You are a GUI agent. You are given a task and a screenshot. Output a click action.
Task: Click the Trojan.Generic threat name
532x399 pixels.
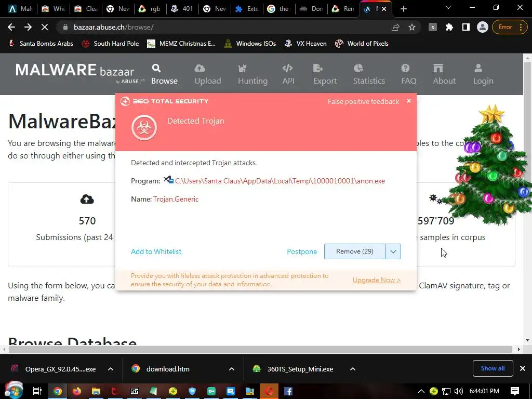pyautogui.click(x=176, y=199)
